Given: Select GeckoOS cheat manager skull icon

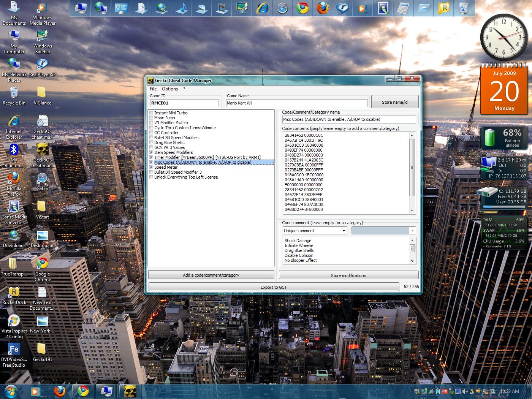Looking at the screenshot, I should pos(42,156).
